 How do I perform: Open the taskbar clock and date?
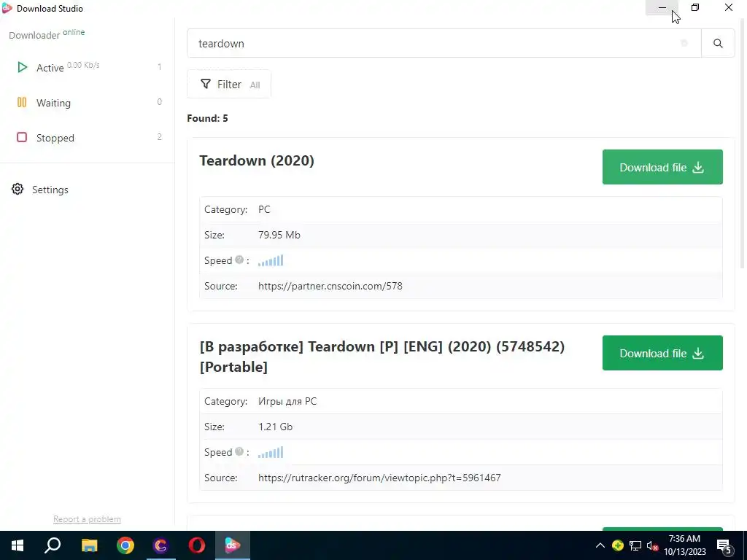pos(684,545)
